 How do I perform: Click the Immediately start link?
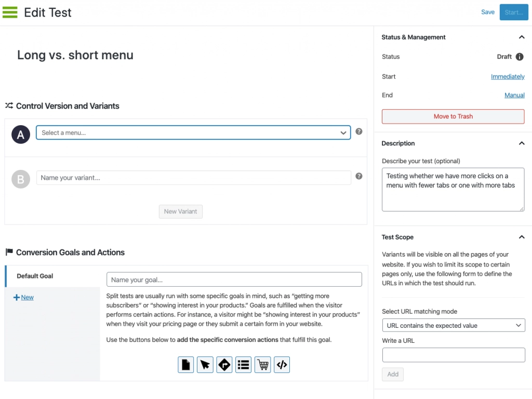(508, 77)
